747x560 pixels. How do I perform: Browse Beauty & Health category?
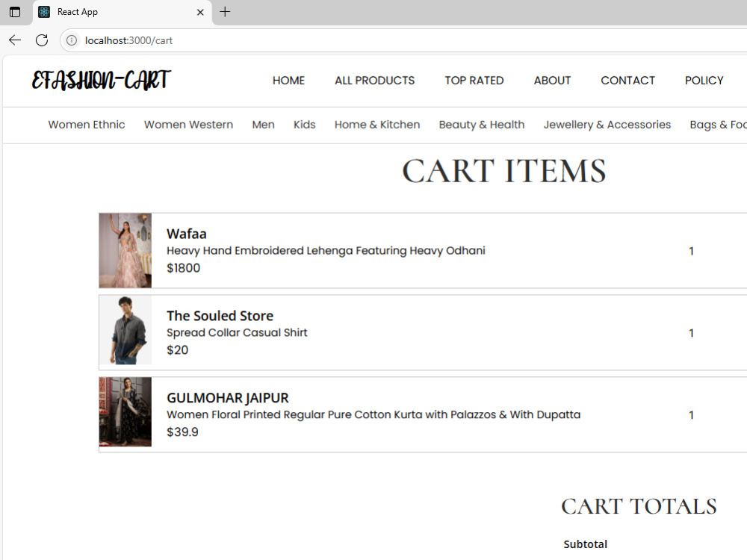click(482, 125)
